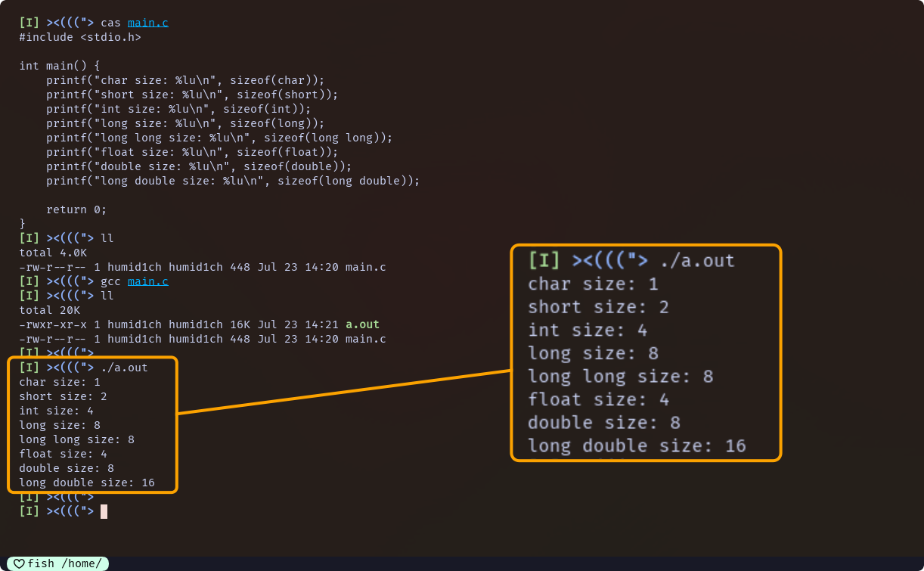The width and height of the screenshot is (924, 571).
Task: Click the zoomed-in output callout box
Action: click(x=646, y=352)
